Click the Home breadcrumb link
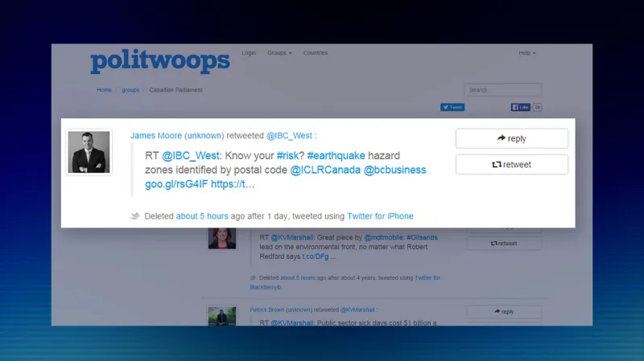 coord(104,90)
